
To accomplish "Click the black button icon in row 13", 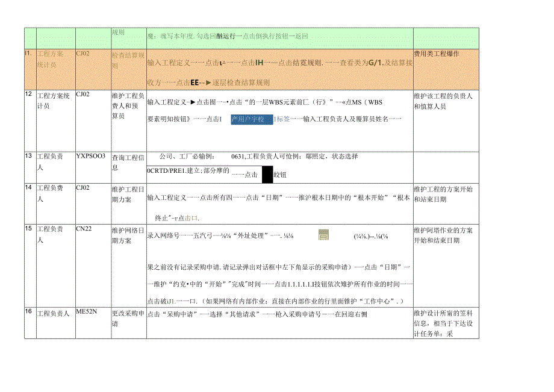I will point(267,173).
